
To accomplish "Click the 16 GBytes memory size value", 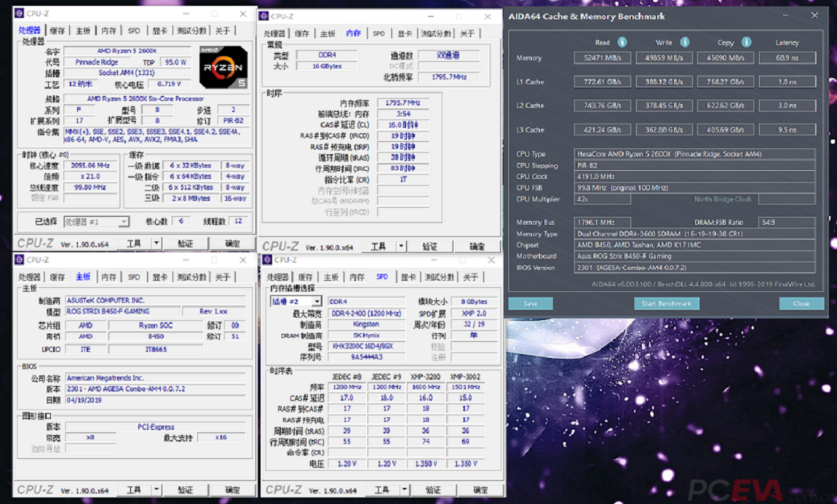I will click(x=328, y=66).
